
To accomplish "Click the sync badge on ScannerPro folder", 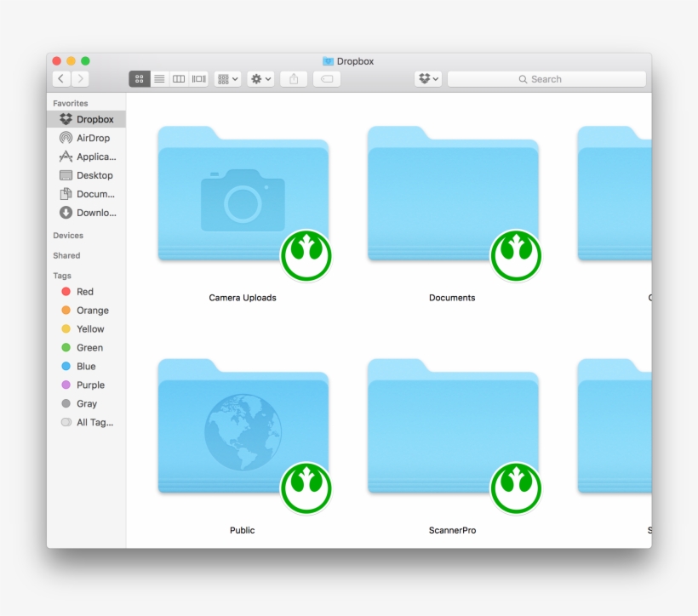I will tap(516, 488).
